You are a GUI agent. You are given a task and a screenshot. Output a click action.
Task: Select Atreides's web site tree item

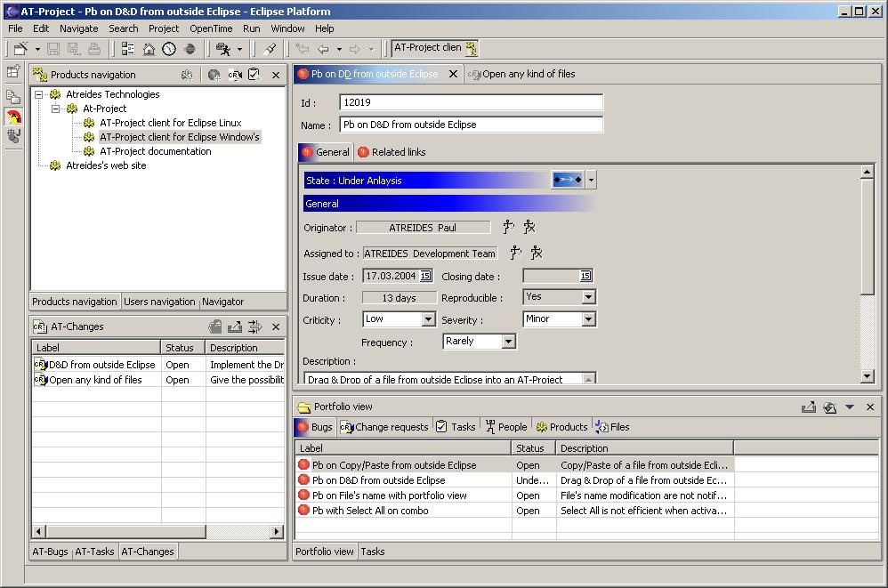pyautogui.click(x=106, y=165)
